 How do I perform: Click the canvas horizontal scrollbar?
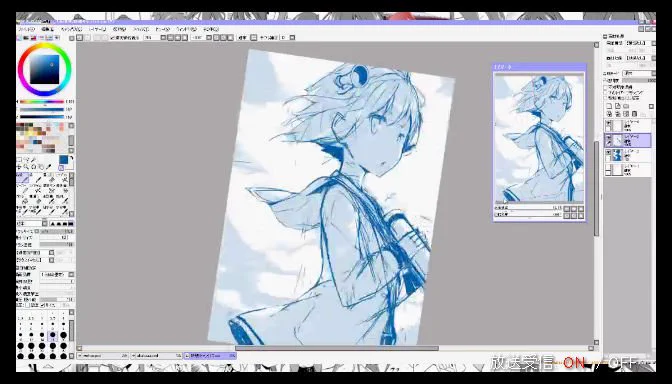click(336, 348)
